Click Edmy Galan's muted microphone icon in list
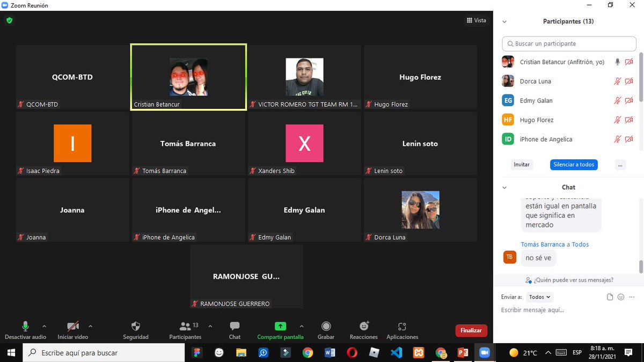The height and width of the screenshot is (362, 644). tap(618, 101)
